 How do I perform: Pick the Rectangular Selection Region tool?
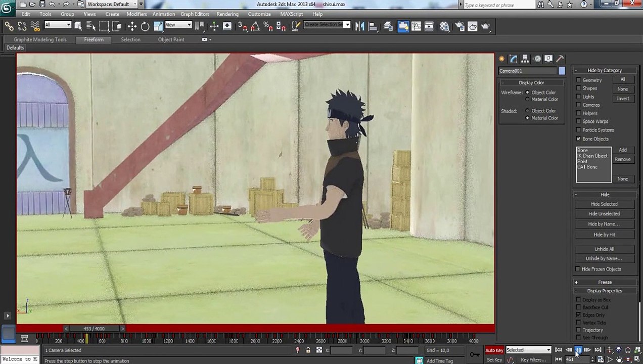[x=104, y=26]
